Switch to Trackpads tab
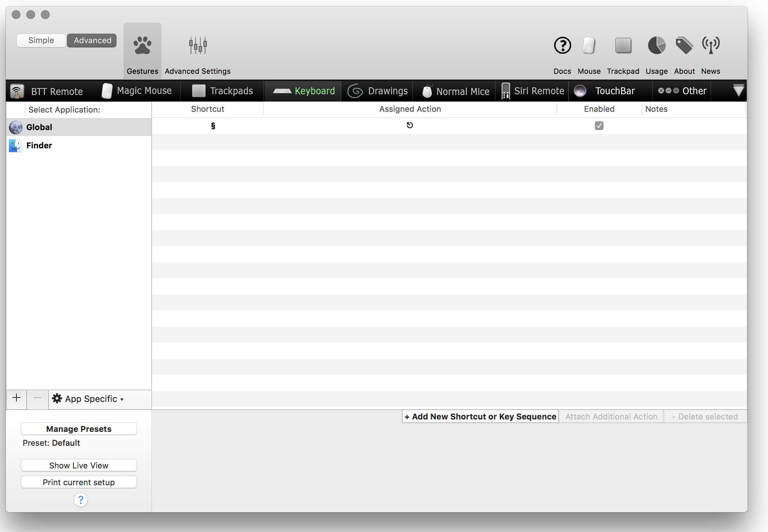 222,91
